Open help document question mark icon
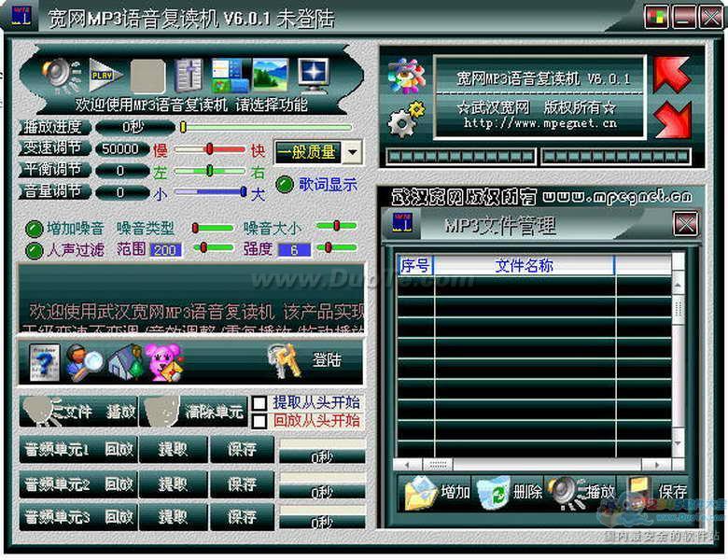 44,362
